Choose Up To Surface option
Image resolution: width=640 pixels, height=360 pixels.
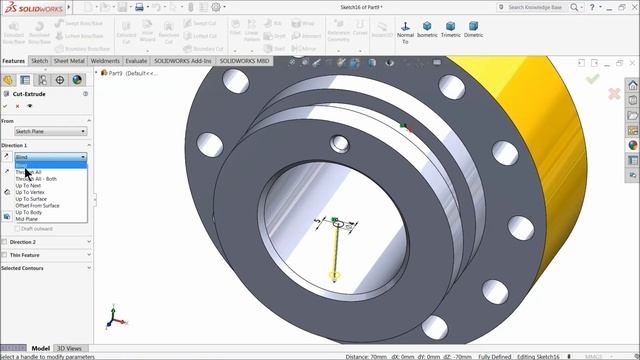click(x=31, y=199)
